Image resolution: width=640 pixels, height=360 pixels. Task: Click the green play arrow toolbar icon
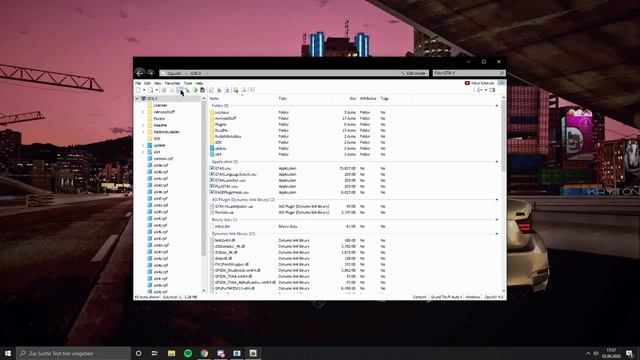tap(195, 90)
